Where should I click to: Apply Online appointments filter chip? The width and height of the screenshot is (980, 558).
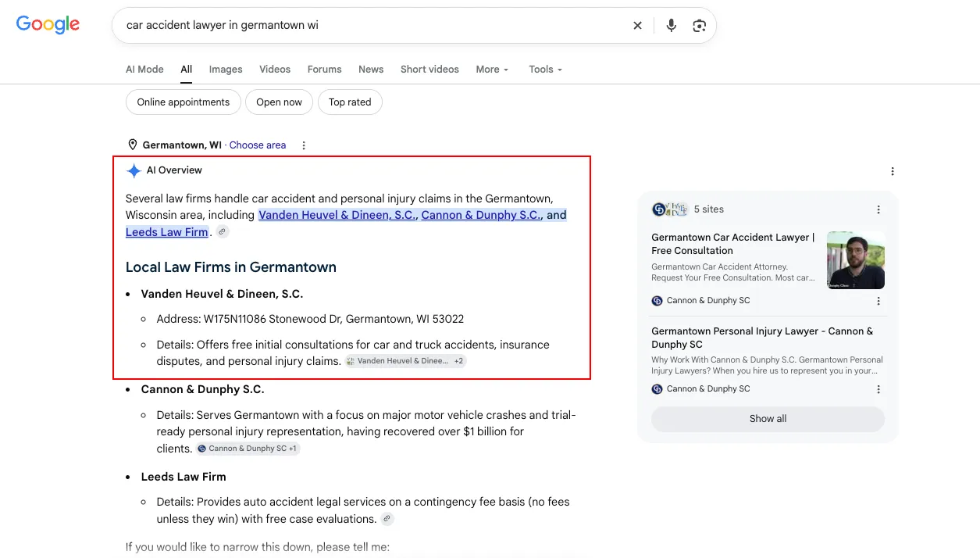coord(184,102)
